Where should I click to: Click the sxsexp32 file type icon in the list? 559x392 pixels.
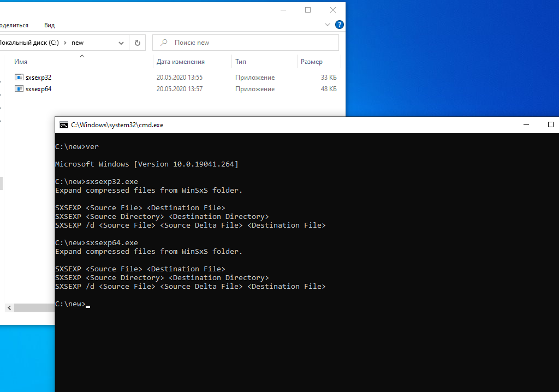18,77
